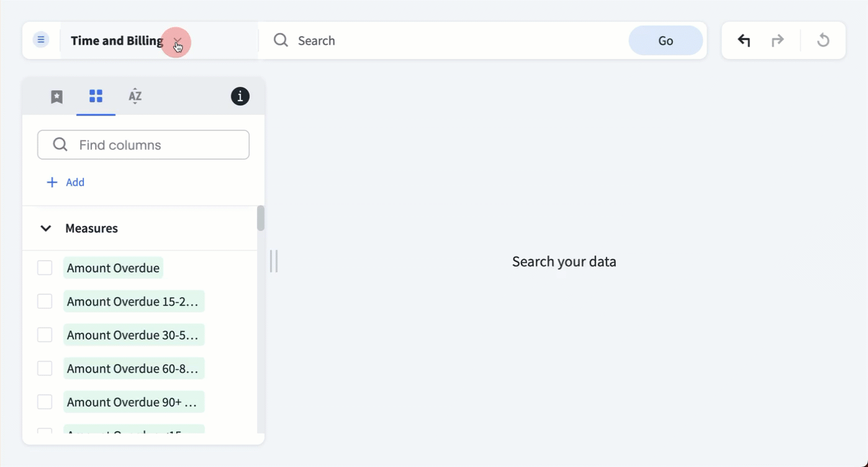The image size is (868, 467).
Task: Tick the Amount Overdue 15-2… checkbox
Action: (x=45, y=301)
